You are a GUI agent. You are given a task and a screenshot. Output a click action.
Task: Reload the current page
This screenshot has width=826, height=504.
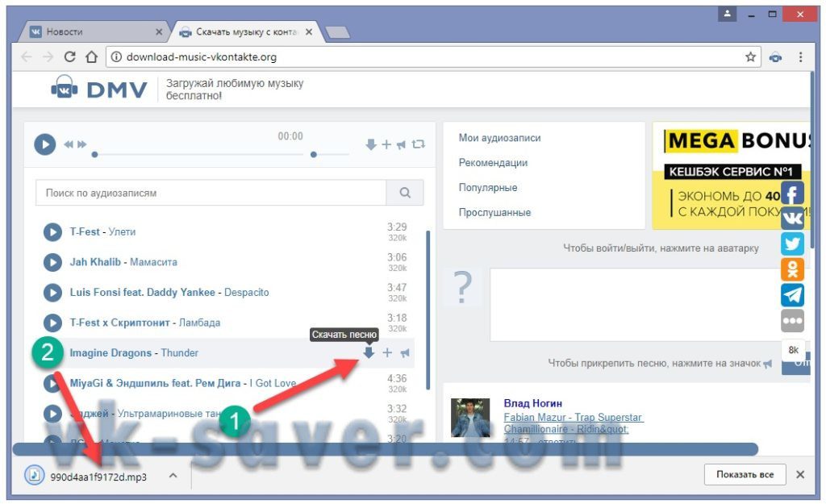coord(69,57)
